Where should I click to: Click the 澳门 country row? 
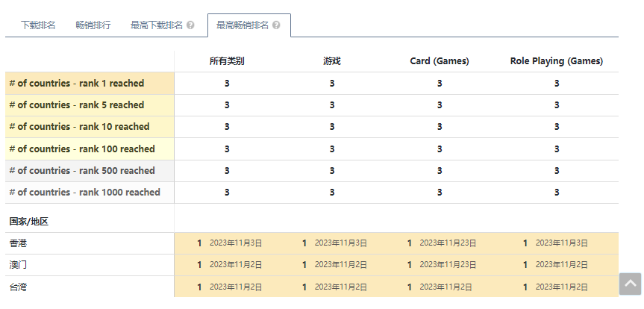tap(19, 265)
